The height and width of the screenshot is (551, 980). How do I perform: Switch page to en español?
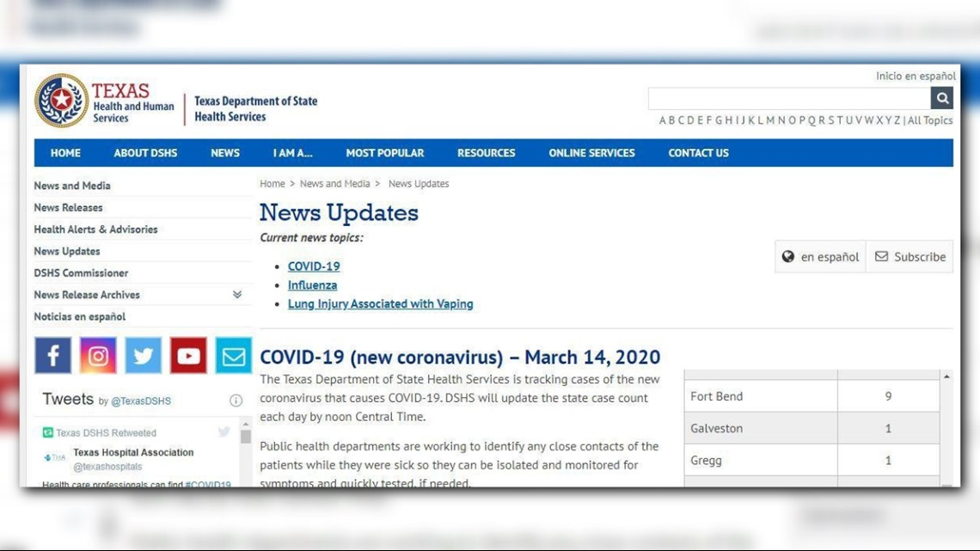point(820,256)
